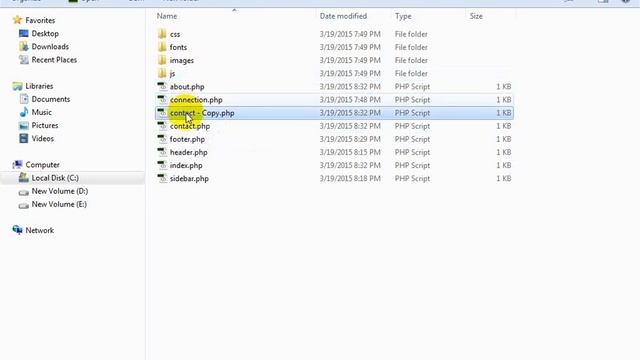This screenshot has width=640, height=360.
Task: Click the Downloads folder icon
Action: (x=24, y=47)
